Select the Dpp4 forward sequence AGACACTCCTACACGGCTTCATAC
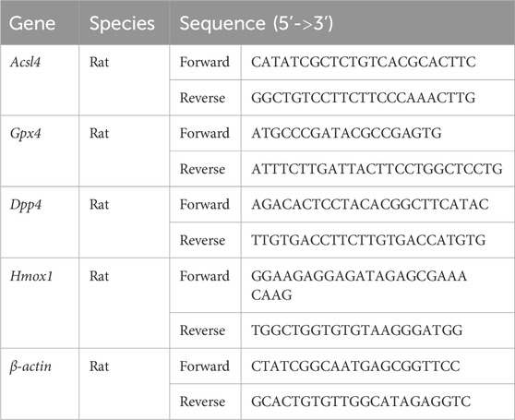The image size is (515, 420). coord(370,204)
